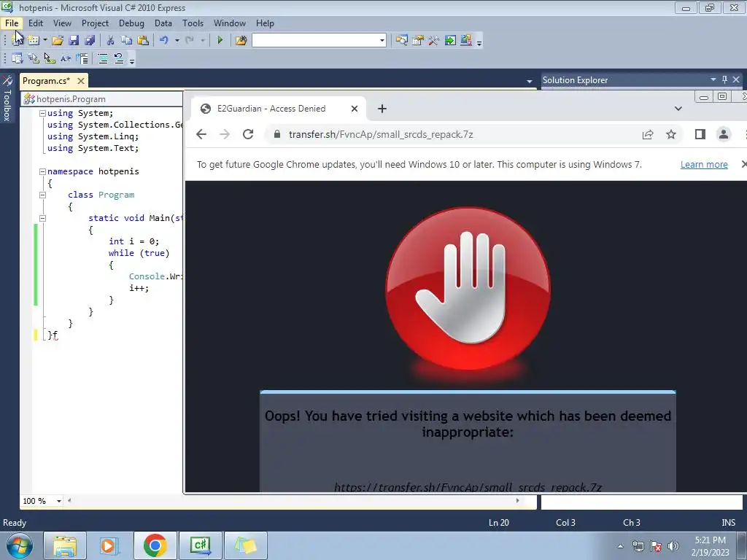Open the View menu
Image resolution: width=747 pixels, height=560 pixels.
[x=63, y=23]
